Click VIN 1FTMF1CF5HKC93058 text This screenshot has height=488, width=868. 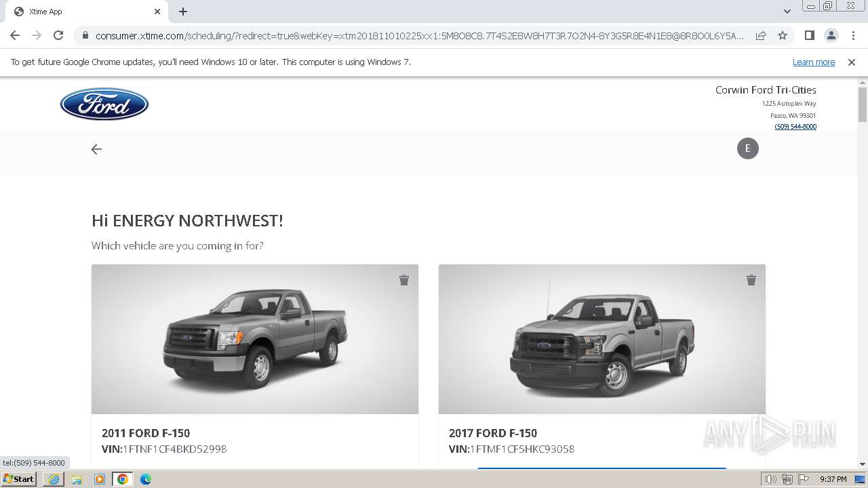pos(511,449)
